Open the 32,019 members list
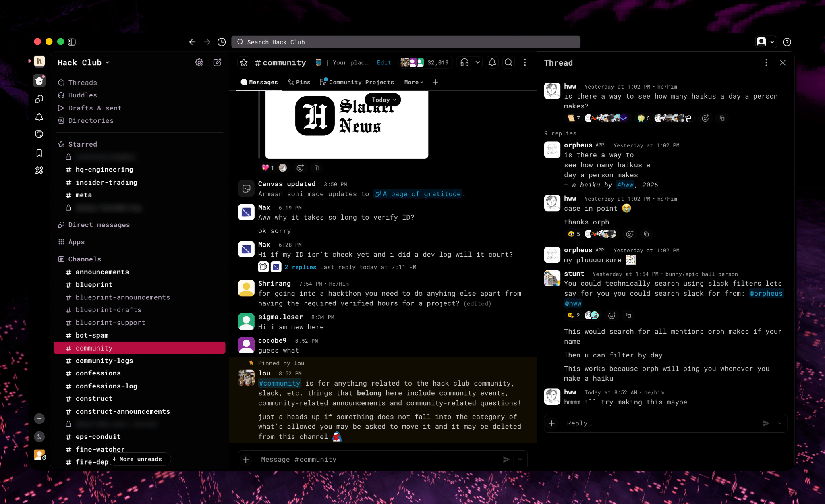The width and height of the screenshot is (825, 504). click(x=425, y=62)
